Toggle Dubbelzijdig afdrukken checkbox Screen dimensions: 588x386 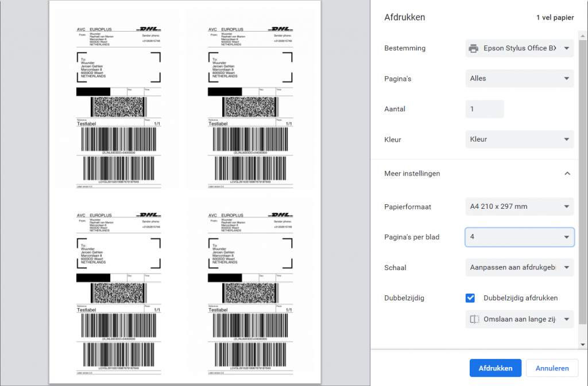tap(470, 298)
